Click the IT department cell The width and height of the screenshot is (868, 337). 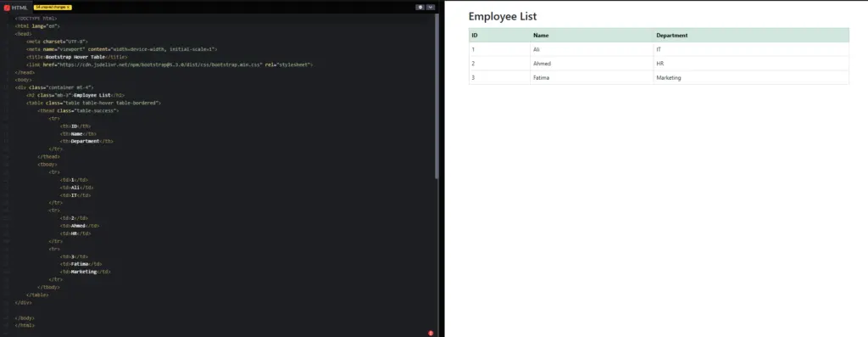pos(751,49)
